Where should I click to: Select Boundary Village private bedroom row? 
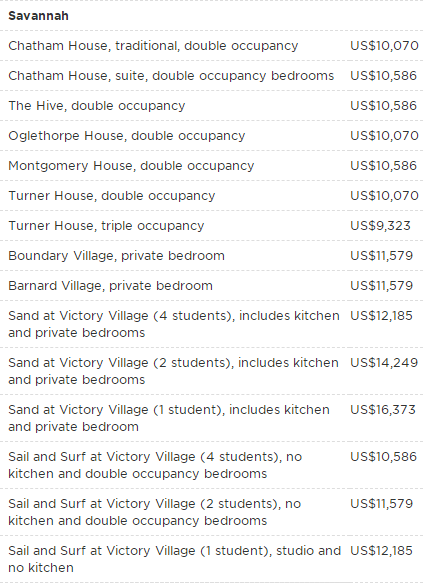click(x=212, y=256)
